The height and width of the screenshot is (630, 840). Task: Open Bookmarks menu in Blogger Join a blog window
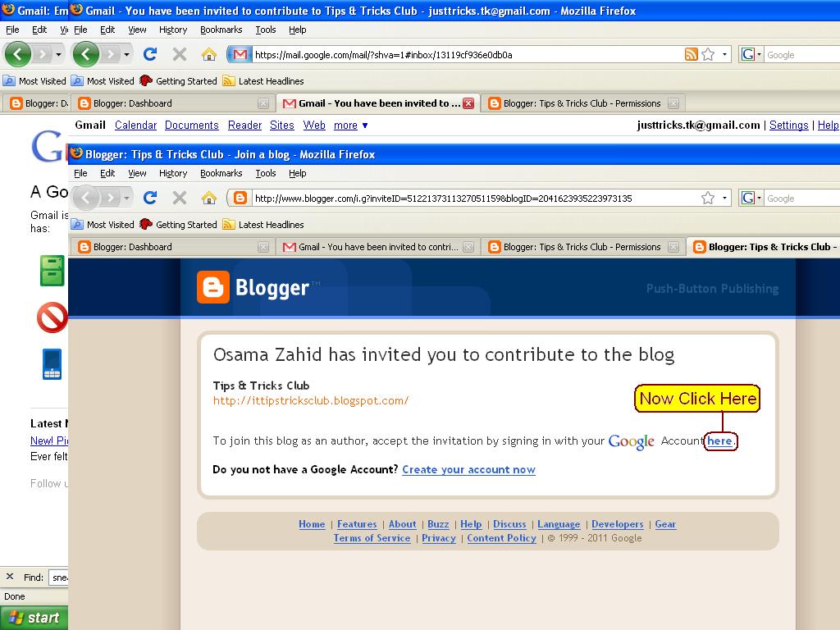(221, 173)
